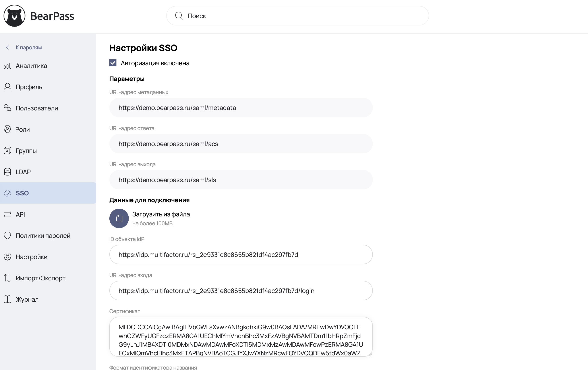Uncheck the "Авторизация включена" checkbox
588x370 pixels.
[x=113, y=63]
